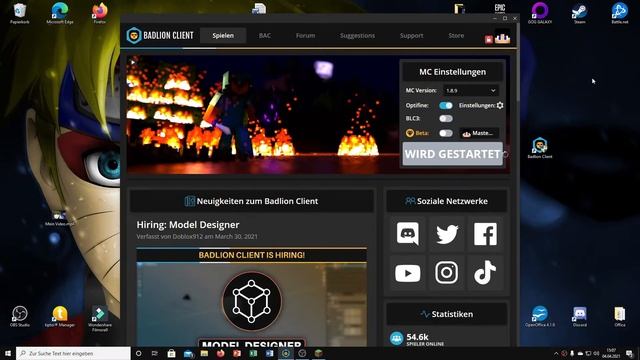Click the Office folder on desktop
The width and height of the screenshot is (640, 360).
[620, 317]
